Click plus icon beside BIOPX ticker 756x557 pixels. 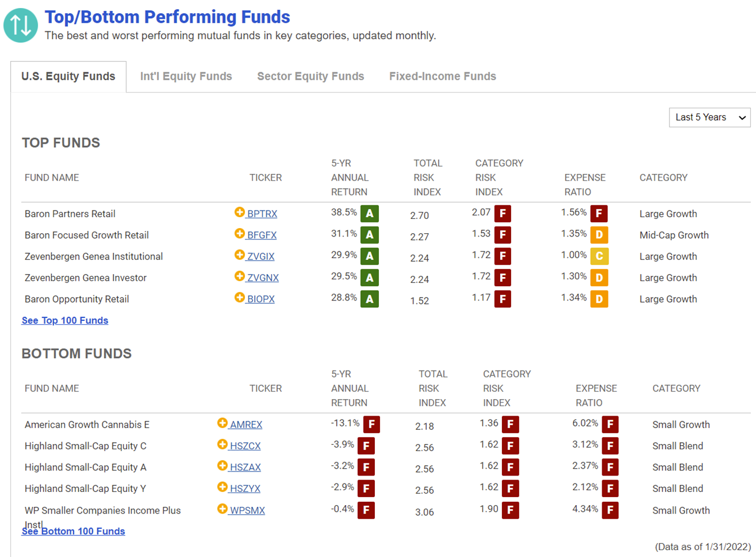coord(239,298)
